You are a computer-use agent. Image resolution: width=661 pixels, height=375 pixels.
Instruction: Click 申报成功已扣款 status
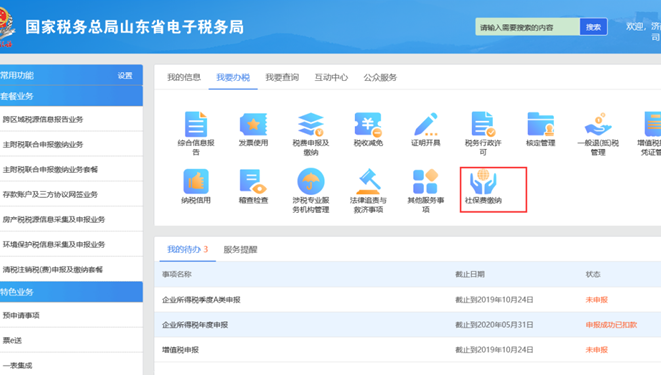pyautogui.click(x=611, y=324)
